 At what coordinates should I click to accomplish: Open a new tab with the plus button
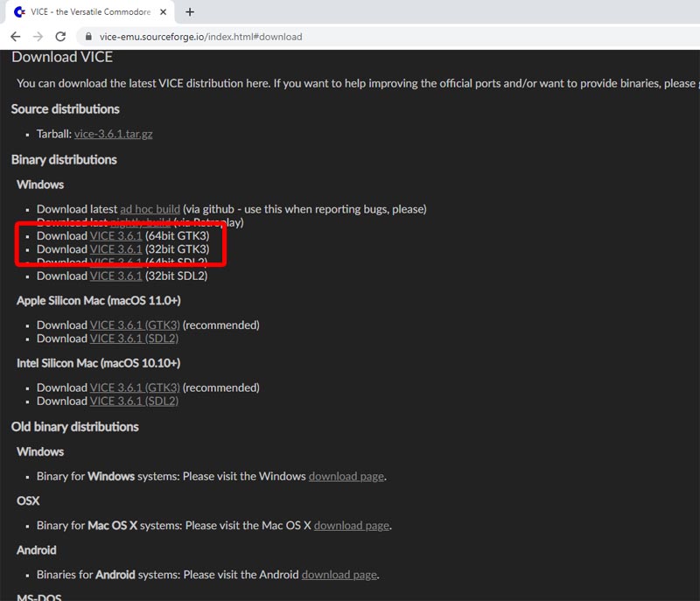point(190,12)
